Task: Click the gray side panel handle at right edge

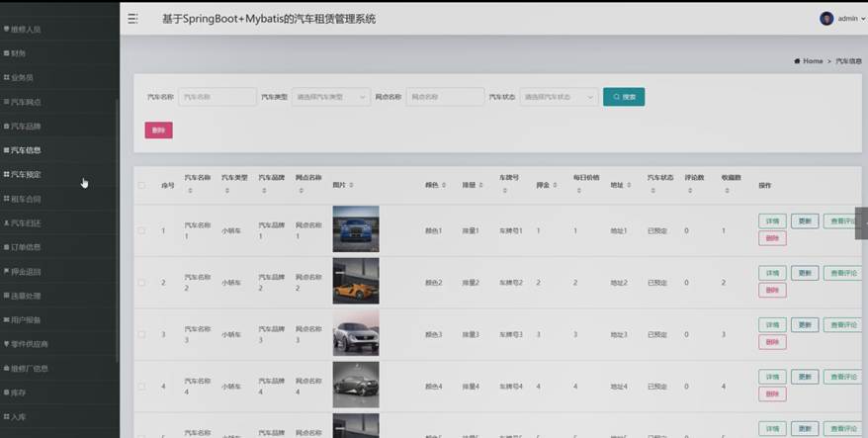Action: [x=861, y=223]
